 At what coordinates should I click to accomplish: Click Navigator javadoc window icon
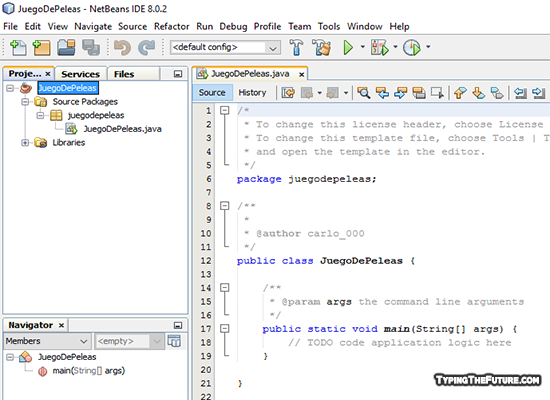(174, 341)
